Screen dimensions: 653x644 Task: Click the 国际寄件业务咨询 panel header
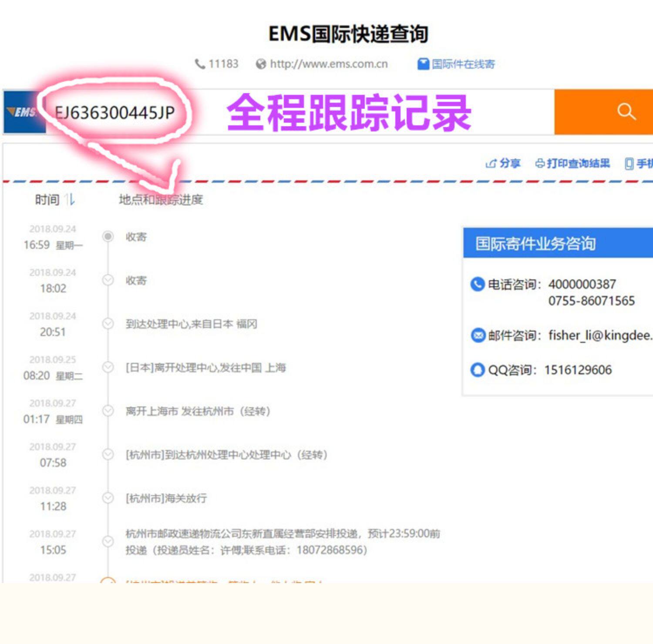click(x=558, y=243)
